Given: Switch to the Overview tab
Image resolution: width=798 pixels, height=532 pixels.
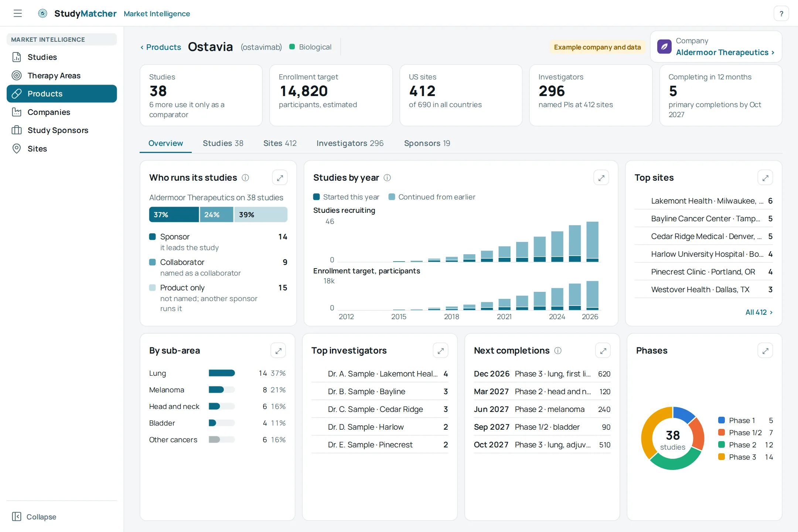Looking at the screenshot, I should 166,143.
